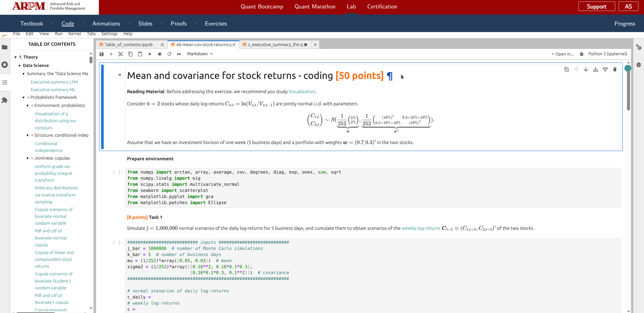Toggle the running kernels sidebar panel

pos(5,65)
